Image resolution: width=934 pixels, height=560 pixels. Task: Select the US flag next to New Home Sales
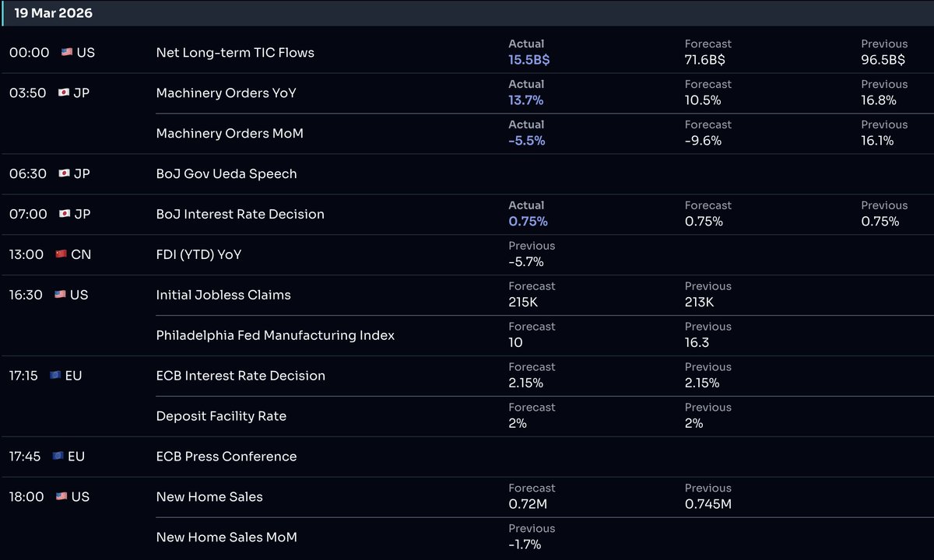pos(65,497)
